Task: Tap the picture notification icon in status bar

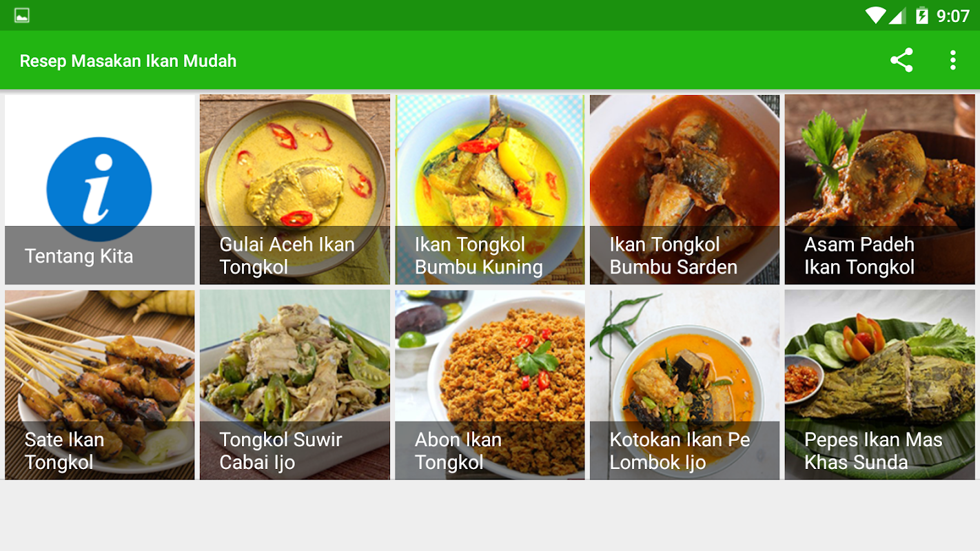Action: [x=21, y=15]
